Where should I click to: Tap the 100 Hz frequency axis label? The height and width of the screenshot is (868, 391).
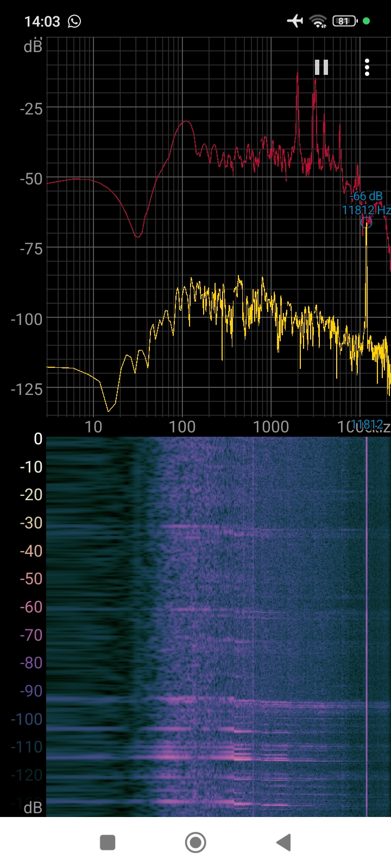click(182, 427)
